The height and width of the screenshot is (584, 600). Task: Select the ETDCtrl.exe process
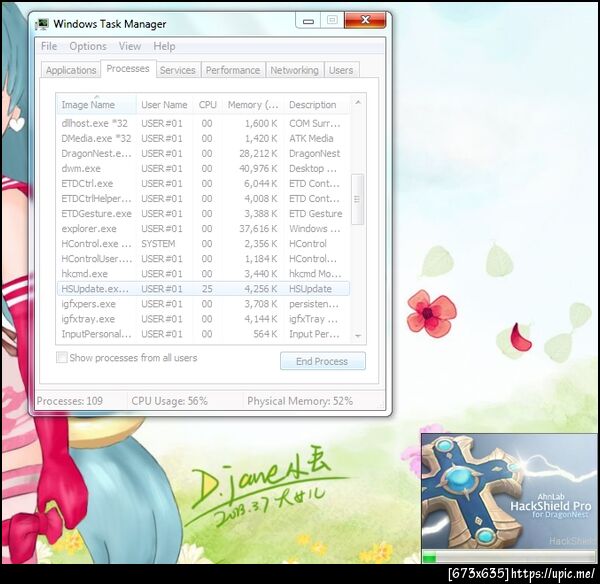pyautogui.click(x=203, y=184)
